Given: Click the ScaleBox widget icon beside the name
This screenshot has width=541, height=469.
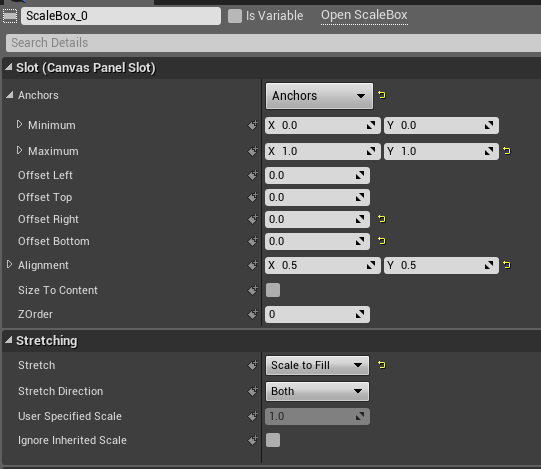Looking at the screenshot, I should (x=10, y=16).
